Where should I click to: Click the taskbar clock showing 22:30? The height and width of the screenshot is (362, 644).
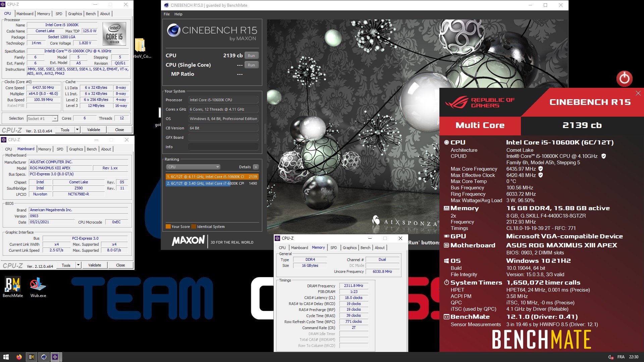click(634, 357)
